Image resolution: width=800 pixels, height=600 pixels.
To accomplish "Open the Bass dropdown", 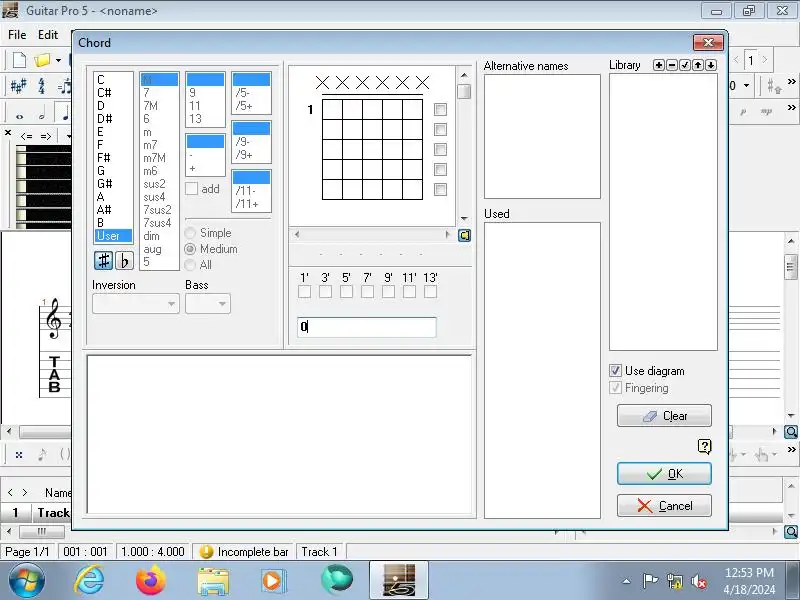I will coord(208,304).
